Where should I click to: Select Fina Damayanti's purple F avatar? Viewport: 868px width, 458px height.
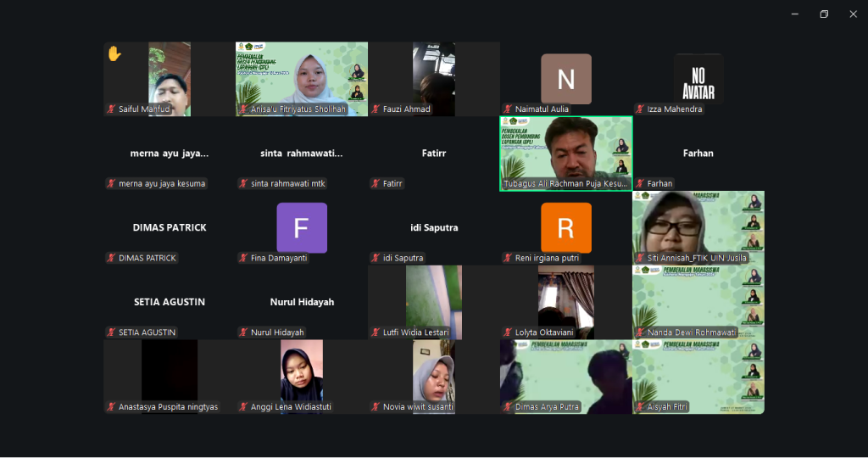coord(301,228)
